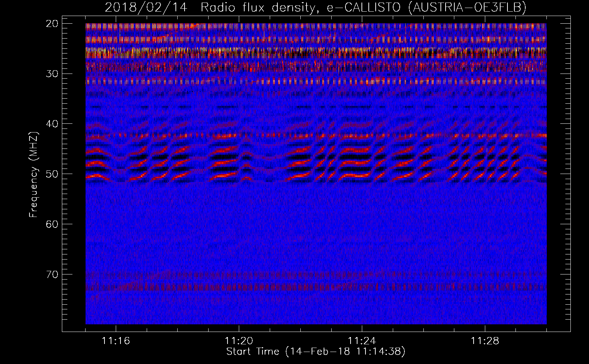Screen dimensions: 589x364
Task: Click the Frequency (MHZ) axis label
Action: click(x=33, y=174)
